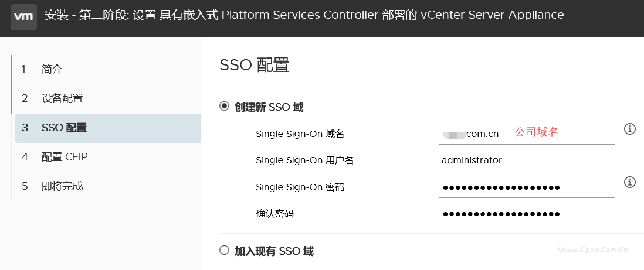This screenshot has height=270, width=644.
Task: Select step 3 SSO 配置 in sidebar
Action: click(108, 128)
